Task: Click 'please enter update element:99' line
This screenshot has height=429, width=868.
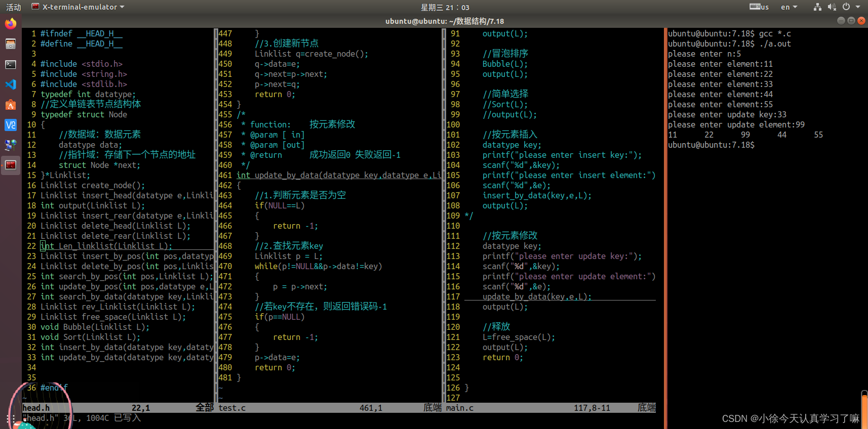Action: [736, 124]
